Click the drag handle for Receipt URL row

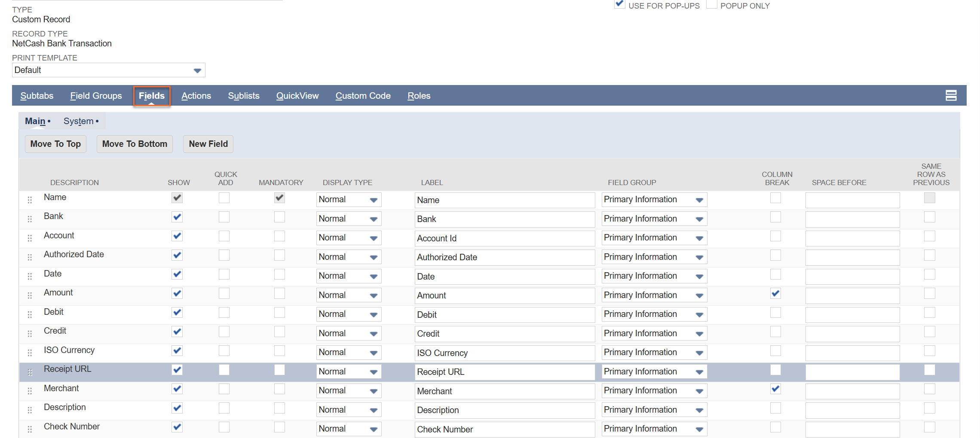[x=30, y=372]
